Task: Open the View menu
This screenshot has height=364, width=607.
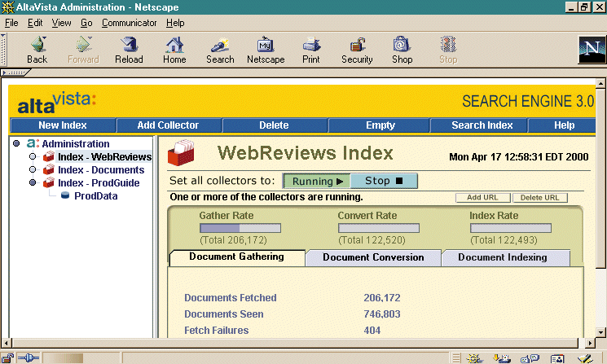Action: [x=62, y=23]
